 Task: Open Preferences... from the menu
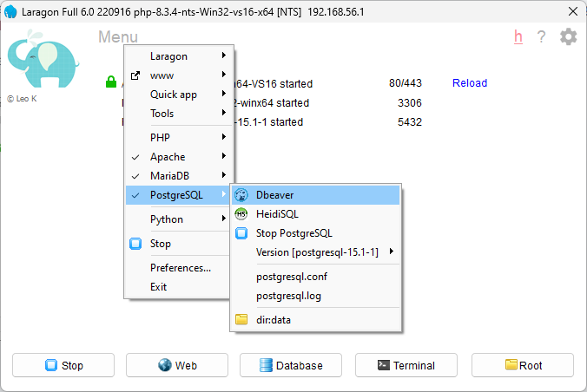click(x=181, y=268)
